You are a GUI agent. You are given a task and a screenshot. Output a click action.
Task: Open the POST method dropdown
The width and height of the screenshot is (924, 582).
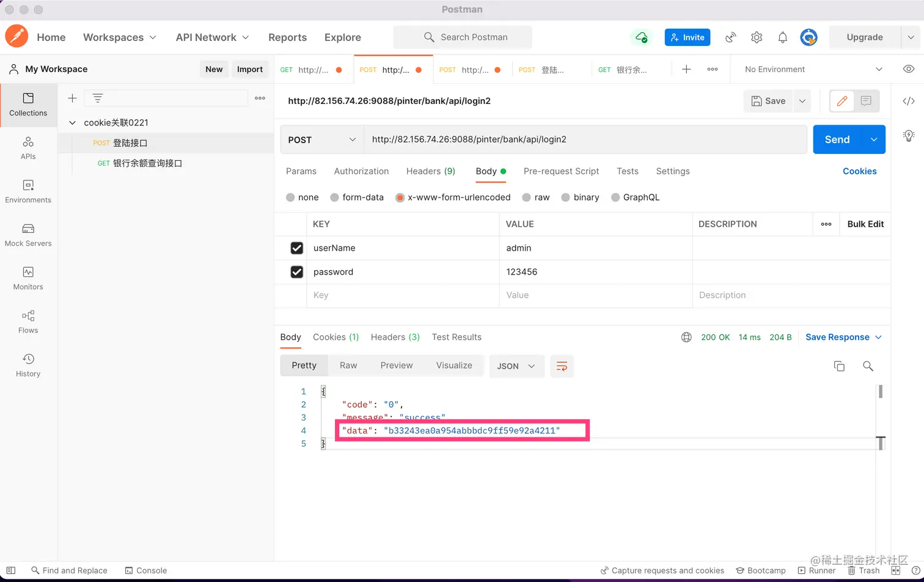pyautogui.click(x=322, y=139)
